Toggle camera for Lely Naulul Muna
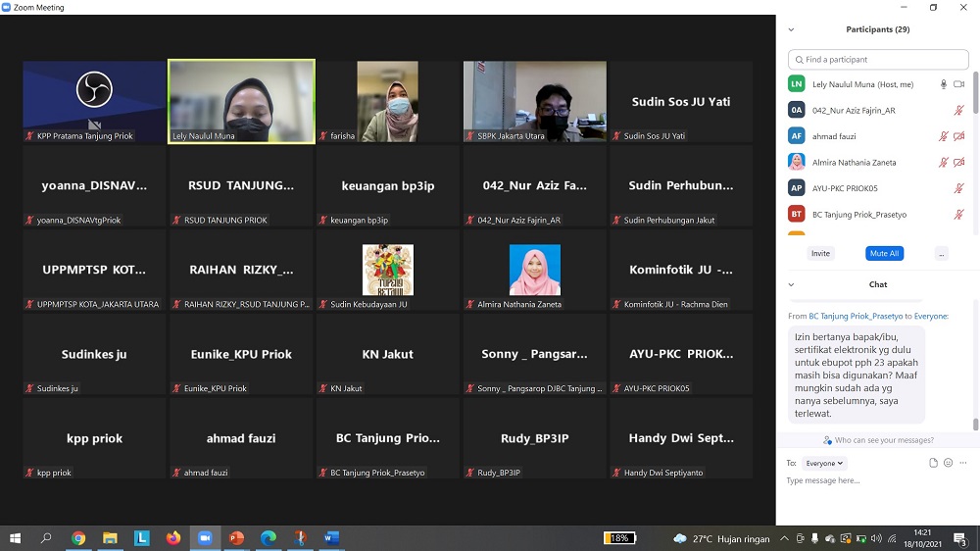980x551 pixels. [x=958, y=84]
